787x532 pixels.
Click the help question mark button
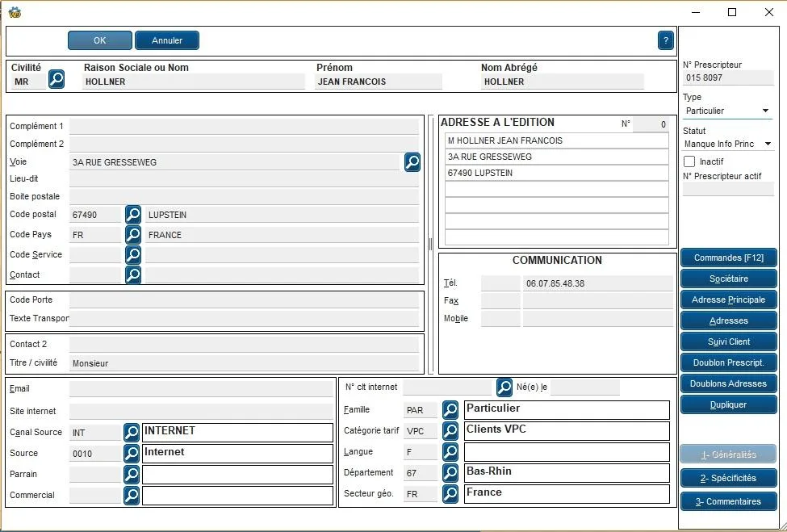pyautogui.click(x=666, y=40)
